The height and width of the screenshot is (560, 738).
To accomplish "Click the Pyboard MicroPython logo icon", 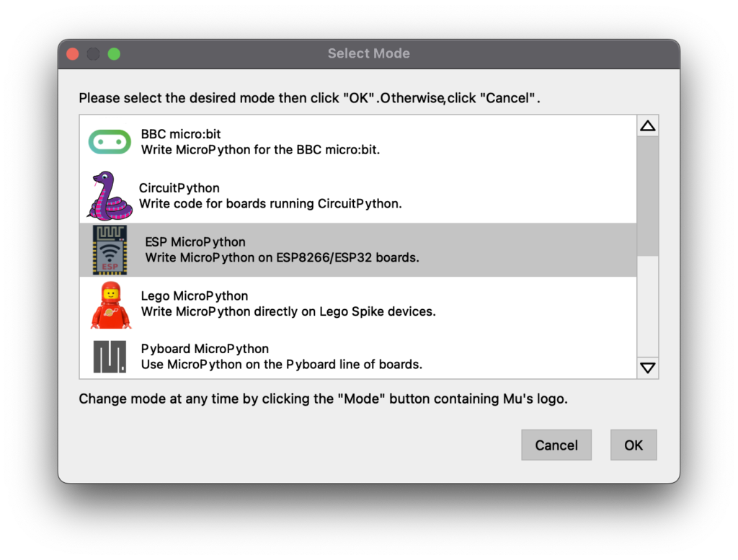I will 110,357.
